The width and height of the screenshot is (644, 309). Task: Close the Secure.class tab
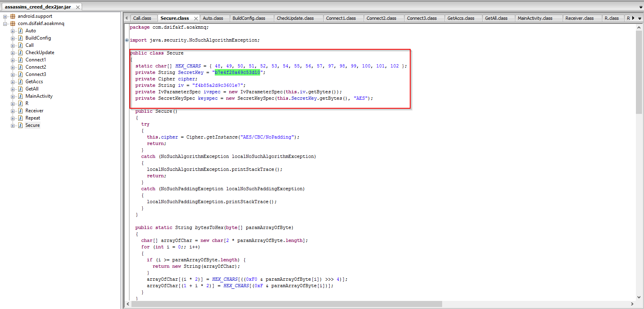click(x=196, y=19)
